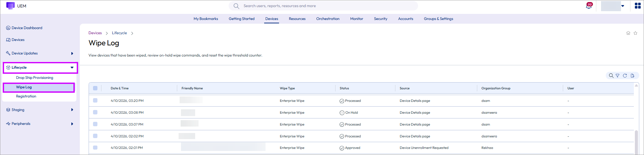This screenshot has height=155, width=644.
Task: Click the Staging sidebar icon
Action: (8, 110)
